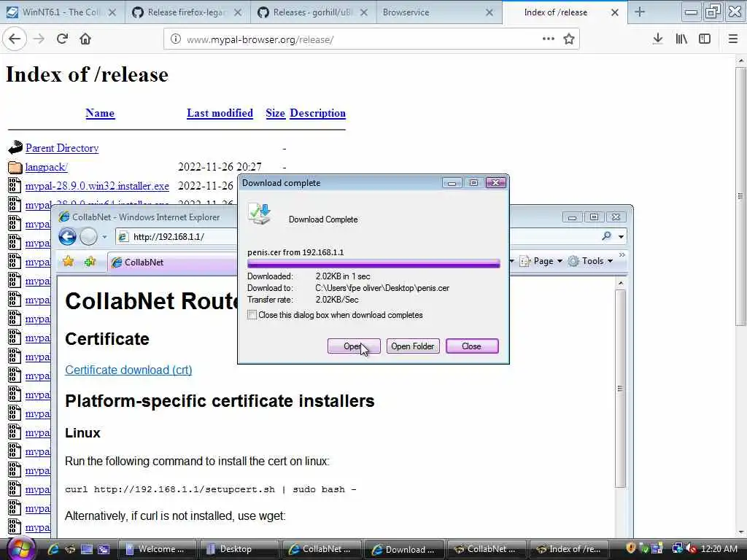Switch to the Welcome taskbar button
747x560 pixels.
157,549
